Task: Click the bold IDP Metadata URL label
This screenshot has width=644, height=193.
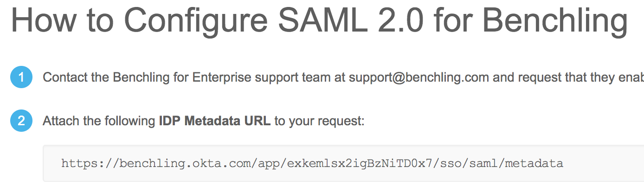Action: pos(214,122)
